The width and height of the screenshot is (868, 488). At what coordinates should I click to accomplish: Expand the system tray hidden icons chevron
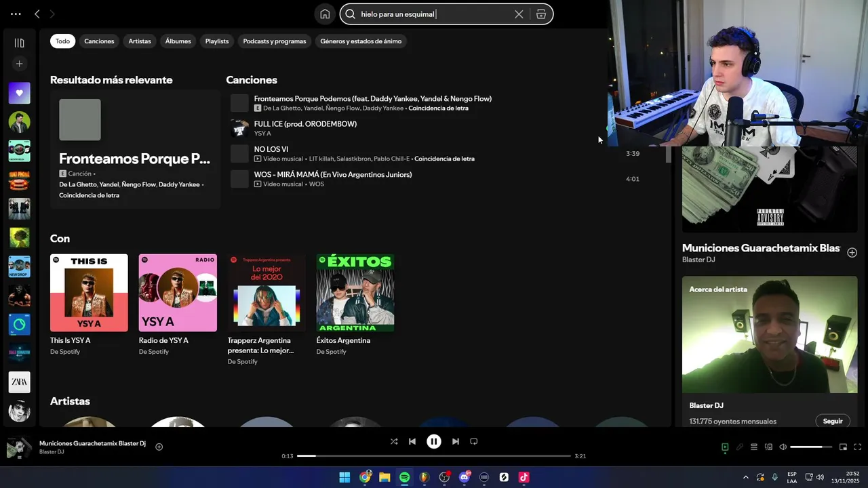(x=746, y=477)
